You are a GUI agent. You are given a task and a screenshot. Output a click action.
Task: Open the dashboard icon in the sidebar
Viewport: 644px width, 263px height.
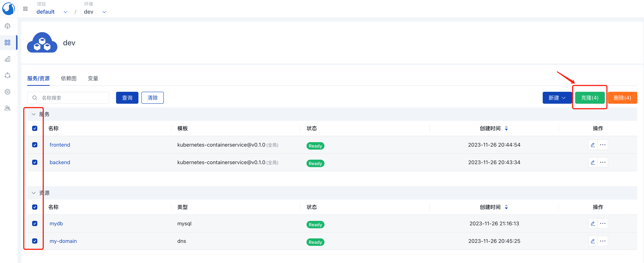tap(7, 26)
